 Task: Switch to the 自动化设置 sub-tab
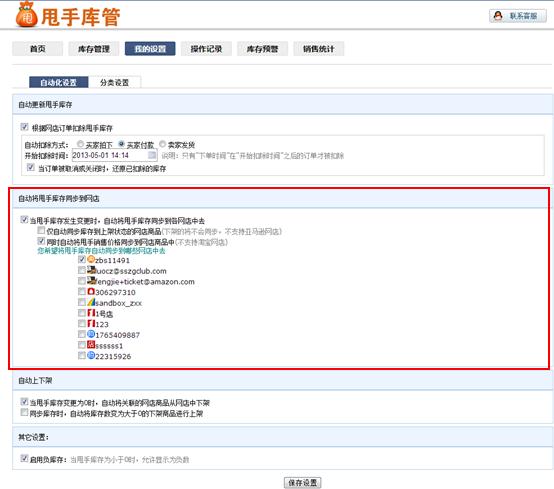click(x=59, y=82)
